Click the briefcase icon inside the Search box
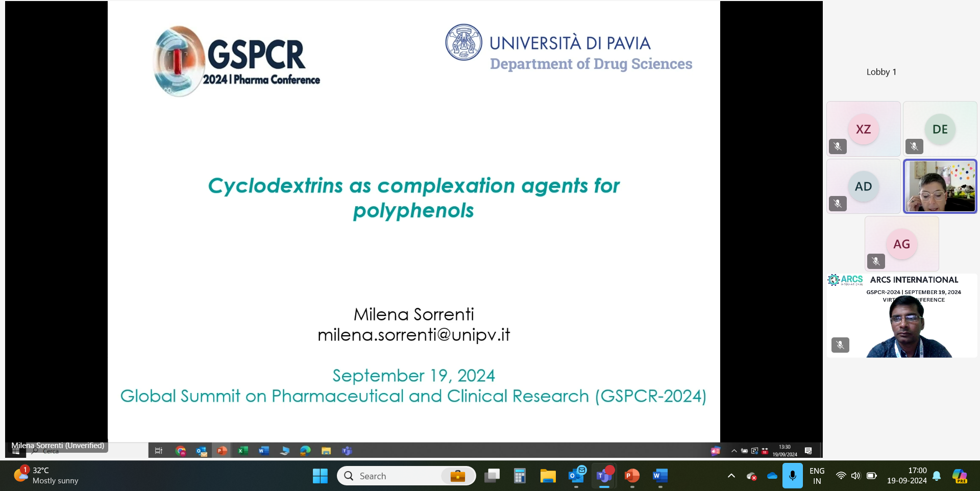Screen dimensions: 980x491 point(458,476)
